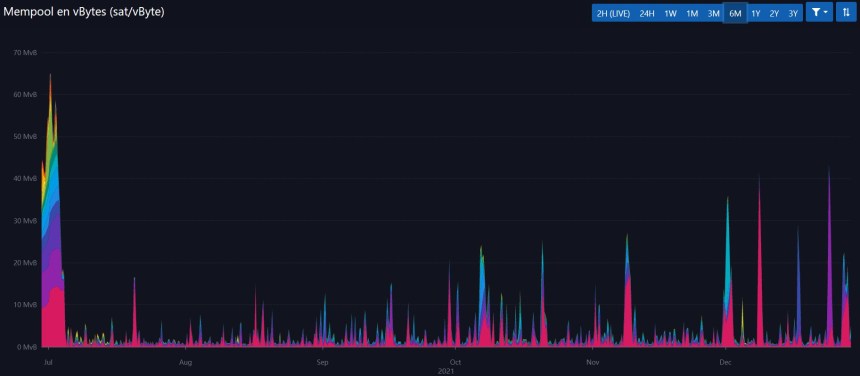
Task: Click the 70 MvB y-axis label
Action: (26, 53)
